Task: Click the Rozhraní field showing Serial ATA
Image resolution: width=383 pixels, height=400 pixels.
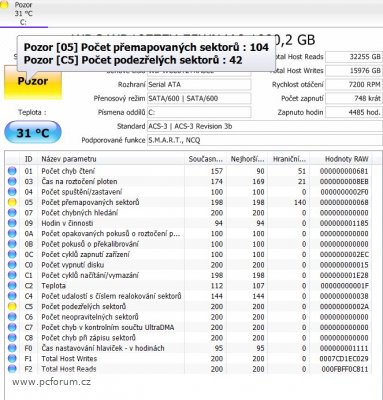Action: tap(199, 85)
